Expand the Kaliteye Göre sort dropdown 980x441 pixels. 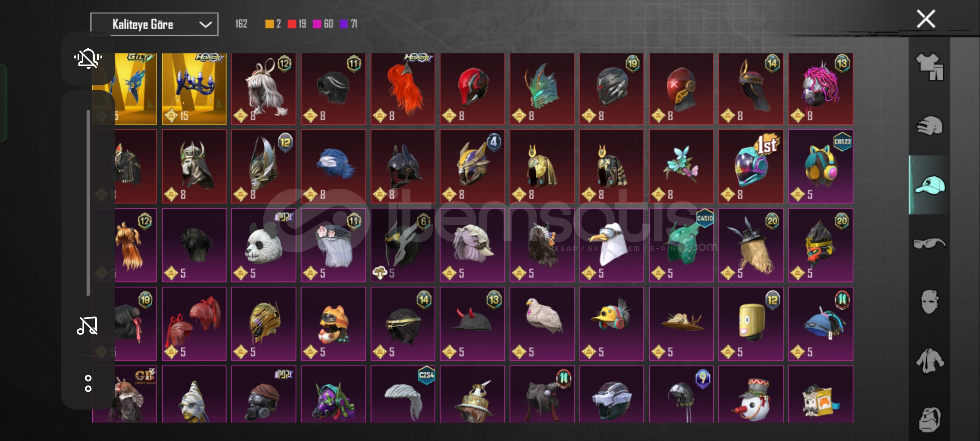tap(154, 24)
